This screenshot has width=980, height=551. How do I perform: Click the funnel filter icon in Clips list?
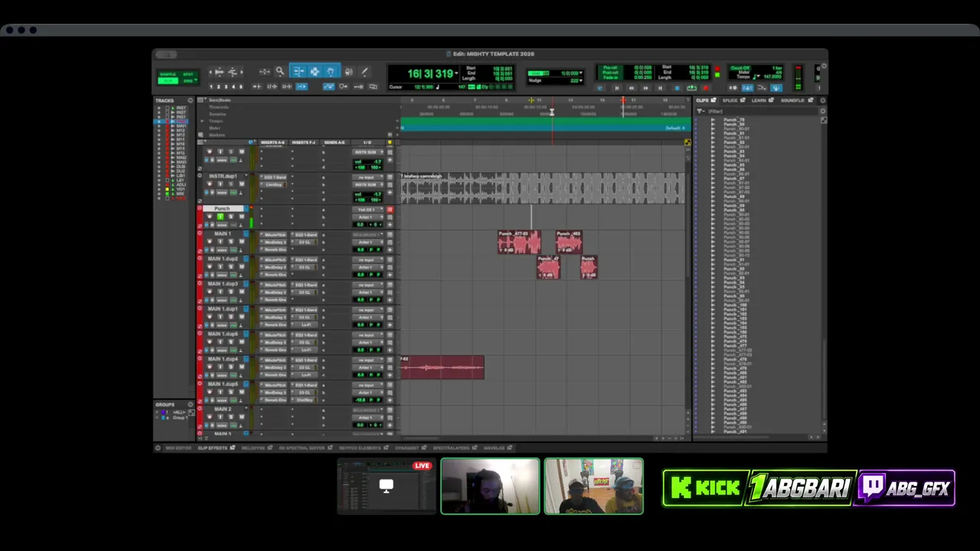pos(699,111)
